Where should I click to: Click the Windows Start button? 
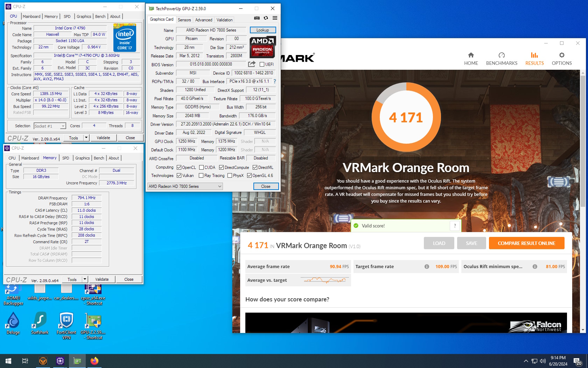8,361
